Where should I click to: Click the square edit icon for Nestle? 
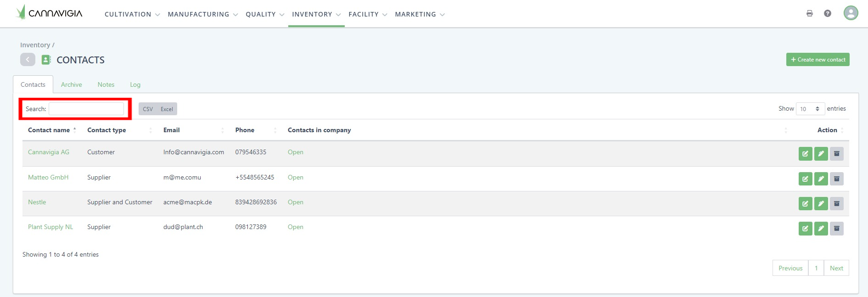805,203
